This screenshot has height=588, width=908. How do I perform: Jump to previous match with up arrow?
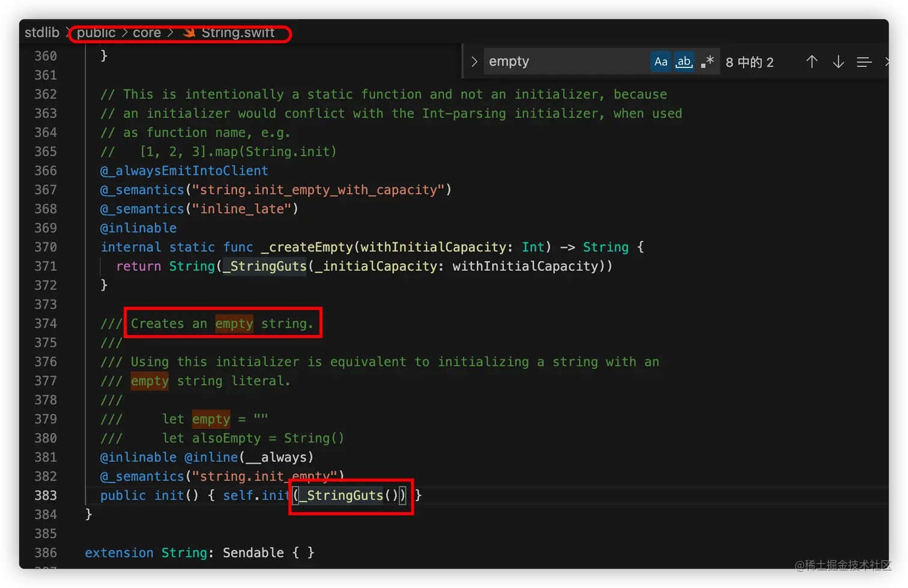[812, 62]
